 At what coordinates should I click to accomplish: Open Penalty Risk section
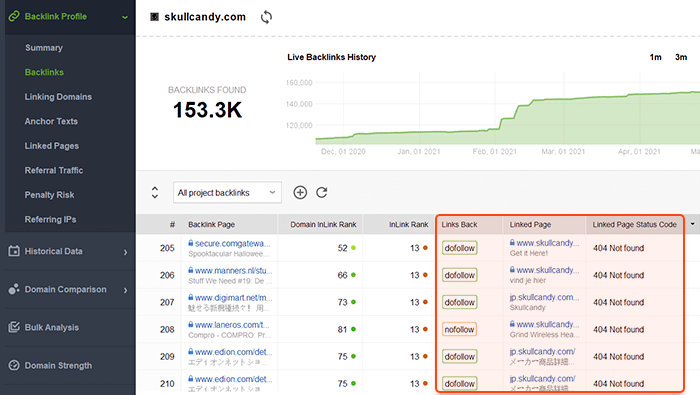pos(50,195)
